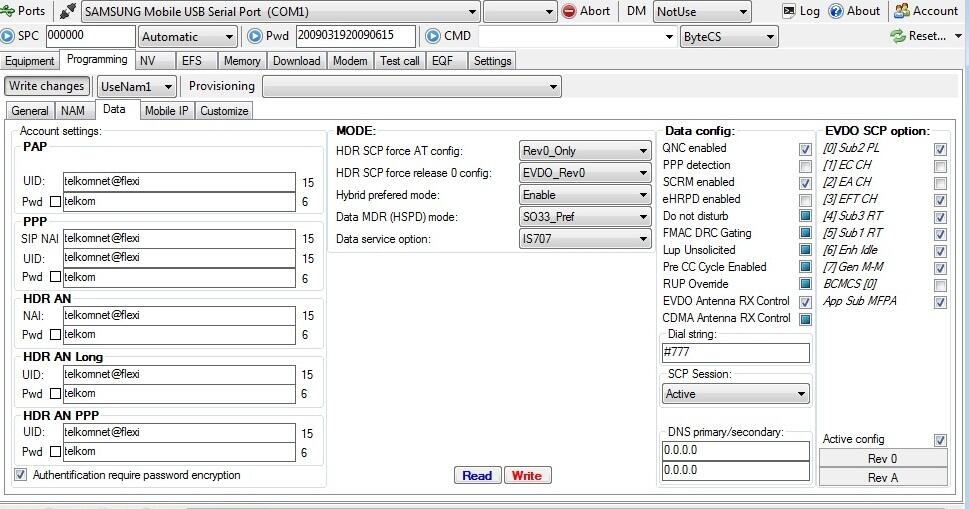
Task: Send SPC using its arrow icon
Action: [8, 36]
